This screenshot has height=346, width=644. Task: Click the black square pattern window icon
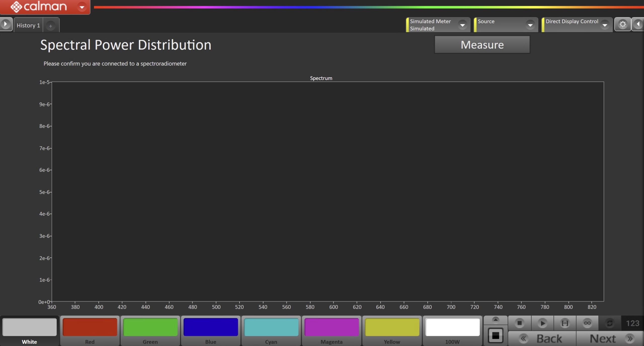click(x=495, y=335)
